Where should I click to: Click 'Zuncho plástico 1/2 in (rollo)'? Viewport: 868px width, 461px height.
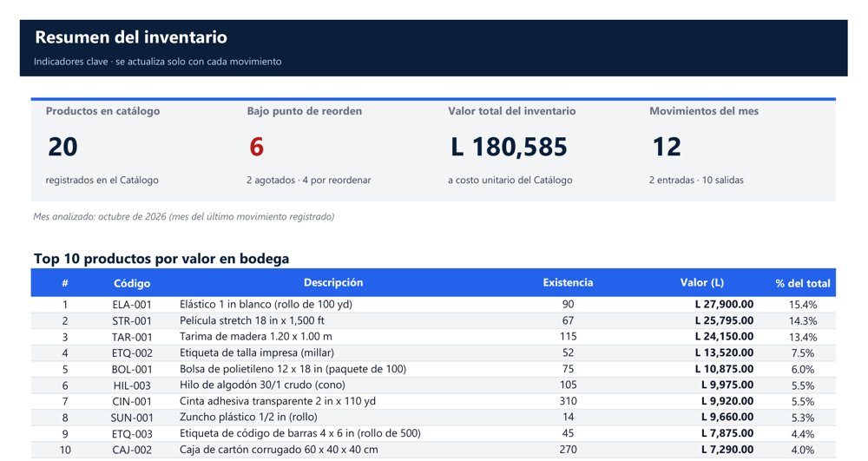(248, 417)
